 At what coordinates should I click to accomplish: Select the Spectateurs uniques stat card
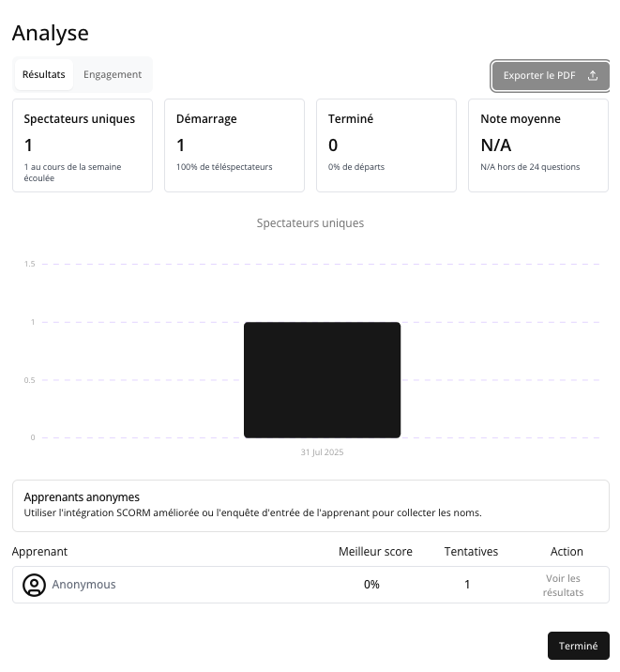83,145
